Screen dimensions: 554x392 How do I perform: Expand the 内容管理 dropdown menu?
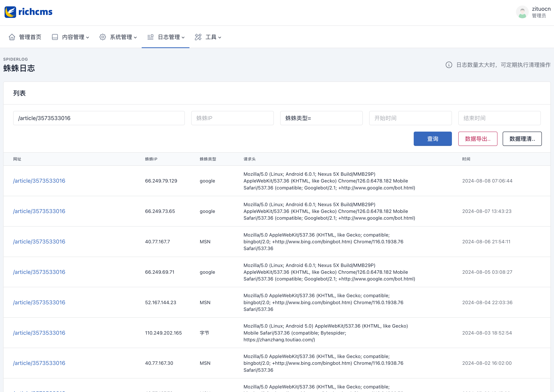pyautogui.click(x=75, y=37)
